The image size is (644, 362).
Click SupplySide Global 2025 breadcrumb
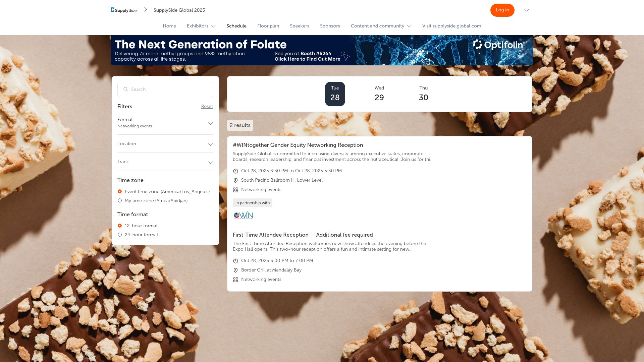pyautogui.click(x=179, y=10)
